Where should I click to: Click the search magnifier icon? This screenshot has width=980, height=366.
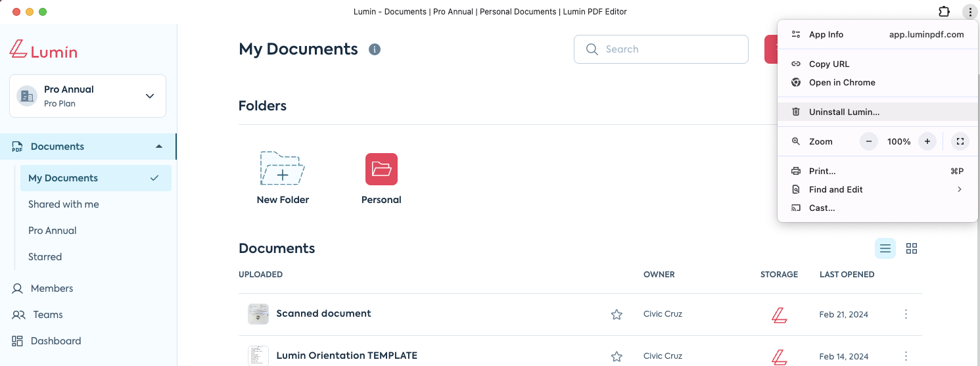click(592, 49)
